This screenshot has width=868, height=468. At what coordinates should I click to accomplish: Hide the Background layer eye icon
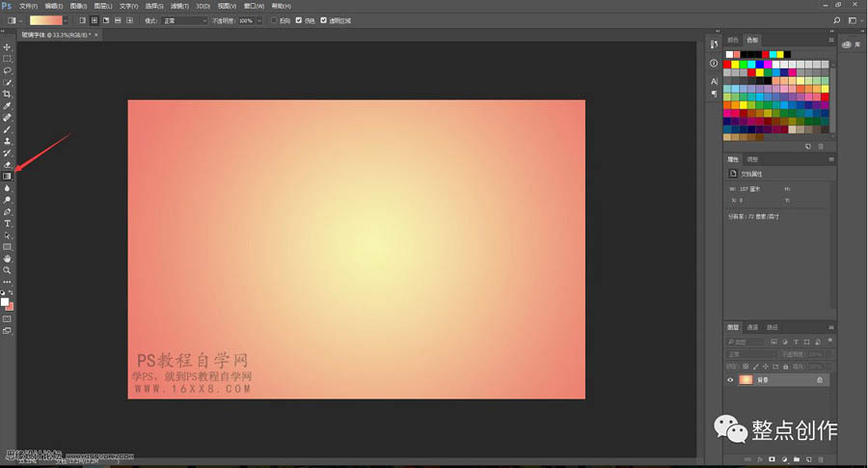(x=730, y=380)
